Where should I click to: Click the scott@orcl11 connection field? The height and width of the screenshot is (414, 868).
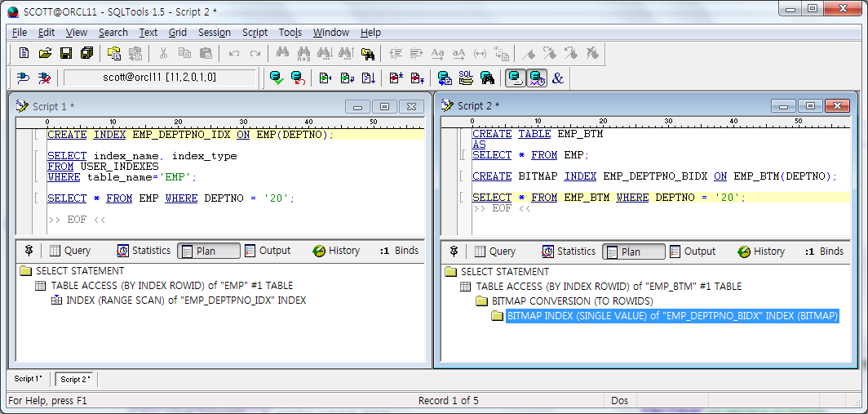click(159, 78)
